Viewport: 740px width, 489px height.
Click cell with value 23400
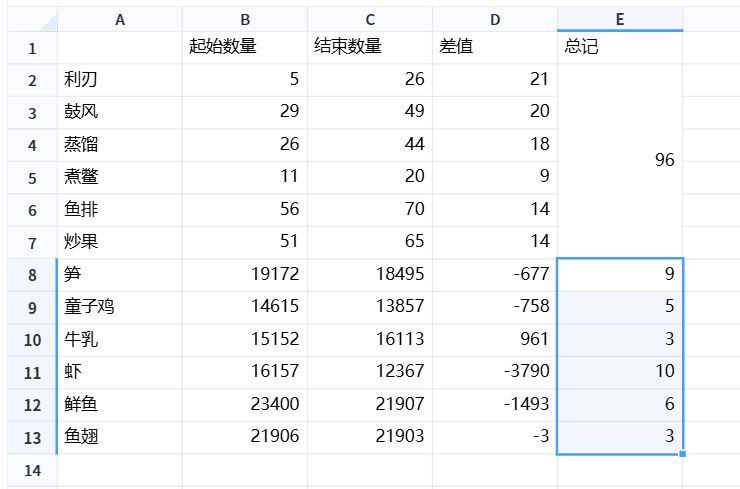click(x=245, y=405)
